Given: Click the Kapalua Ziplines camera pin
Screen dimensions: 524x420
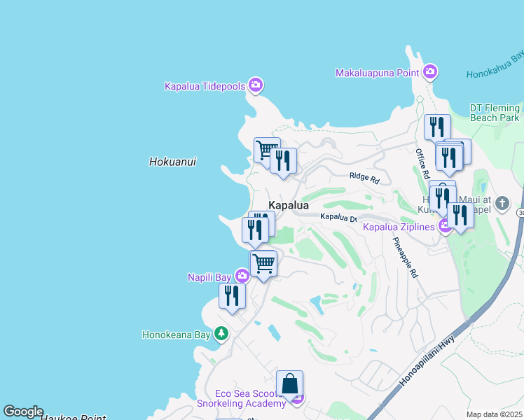Looking at the screenshot, I should [445, 226].
